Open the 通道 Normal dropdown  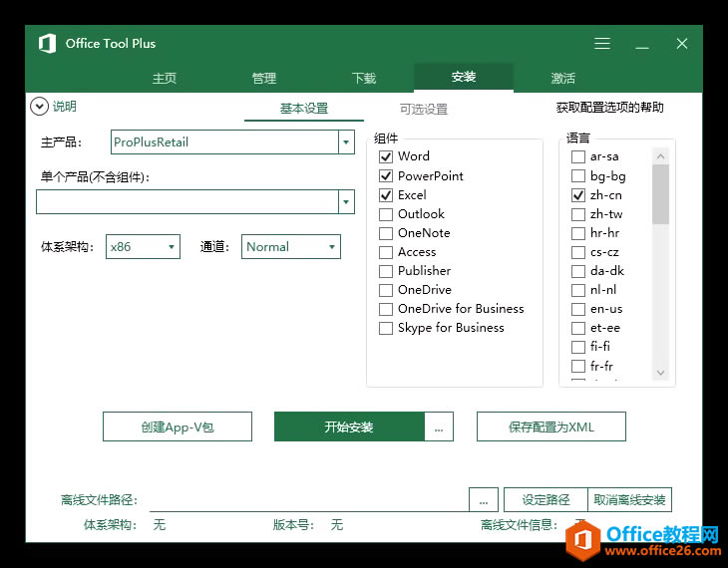click(x=291, y=246)
